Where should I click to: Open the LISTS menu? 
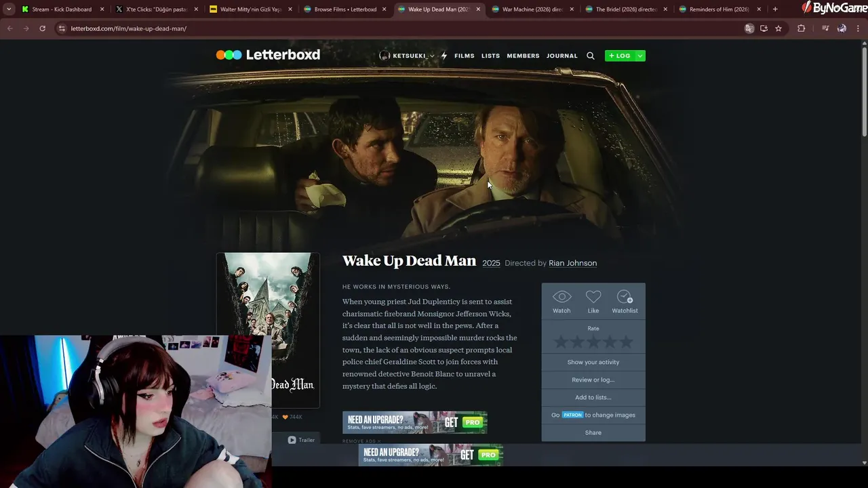point(490,56)
